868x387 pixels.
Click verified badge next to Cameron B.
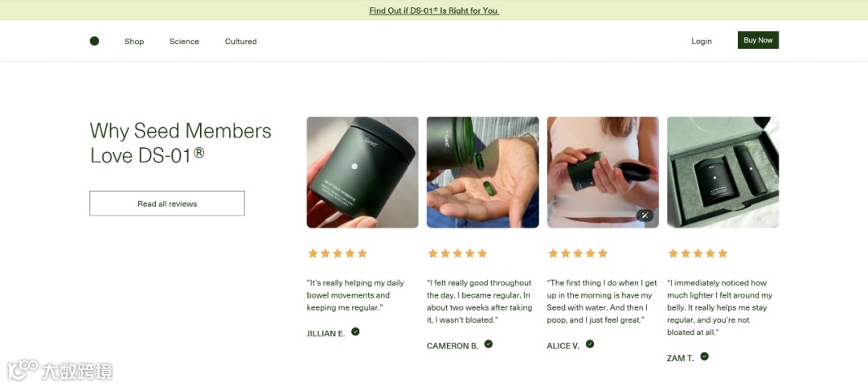pyautogui.click(x=489, y=344)
